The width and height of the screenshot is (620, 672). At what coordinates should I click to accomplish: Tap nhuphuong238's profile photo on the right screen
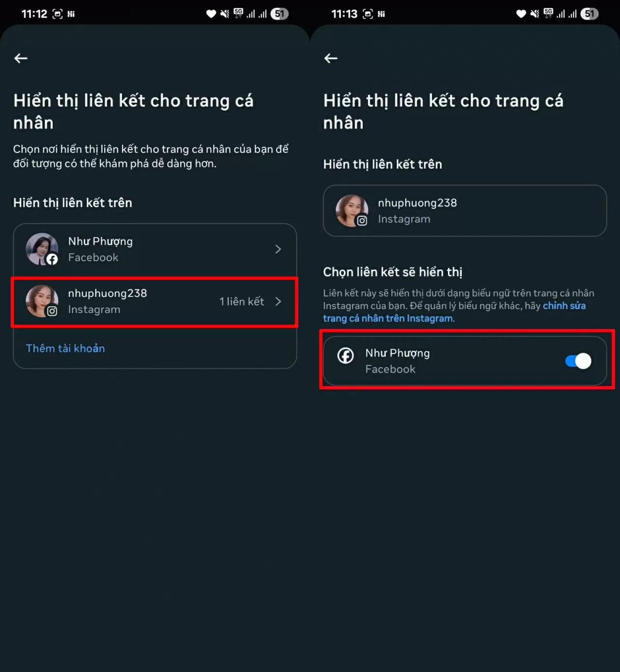point(351,211)
